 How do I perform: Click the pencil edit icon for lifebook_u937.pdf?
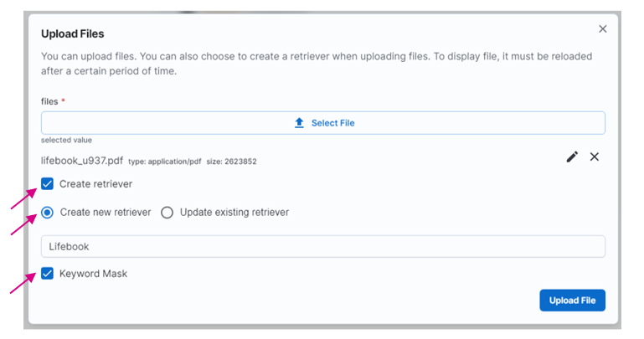(x=572, y=157)
